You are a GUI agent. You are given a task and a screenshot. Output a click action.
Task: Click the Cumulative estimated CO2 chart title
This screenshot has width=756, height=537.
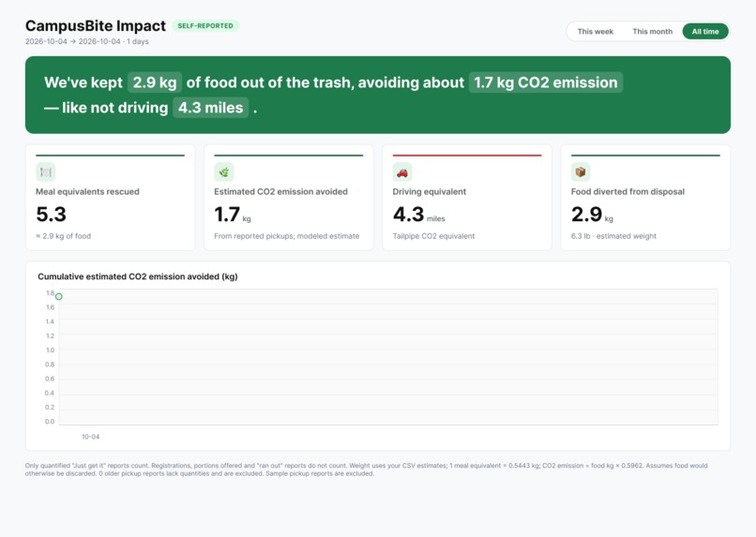pyautogui.click(x=137, y=276)
